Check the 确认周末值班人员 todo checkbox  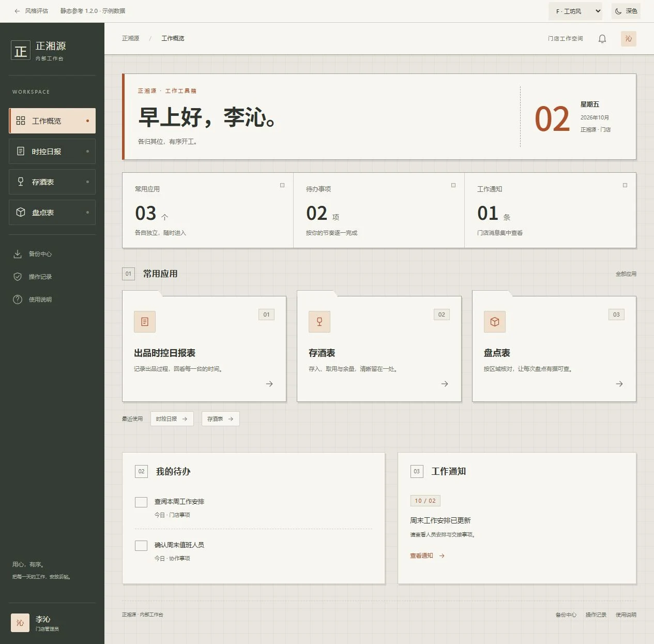click(141, 545)
